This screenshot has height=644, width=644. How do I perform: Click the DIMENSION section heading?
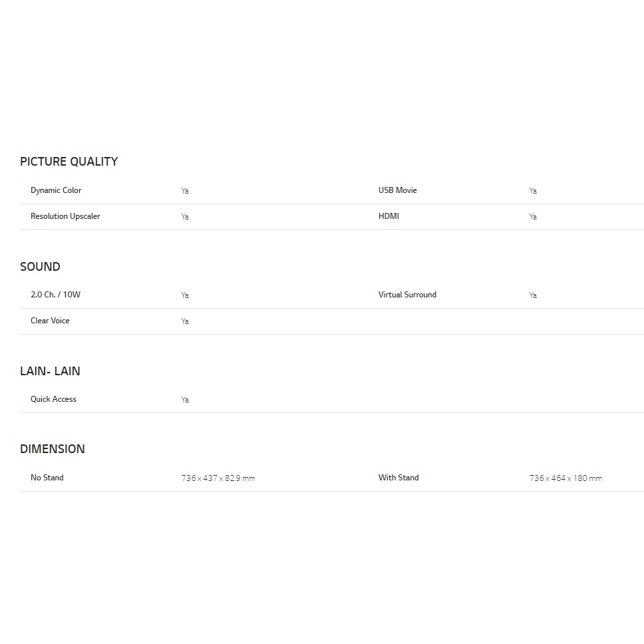coord(53,449)
